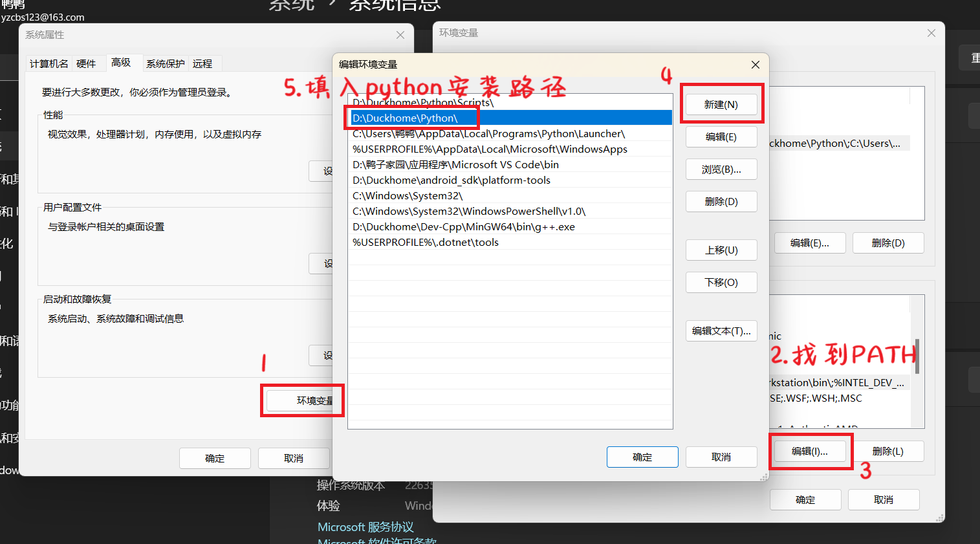This screenshot has height=544, width=980.
Task: Select the Microsoft\WindowsApps path entry
Action: (x=510, y=149)
